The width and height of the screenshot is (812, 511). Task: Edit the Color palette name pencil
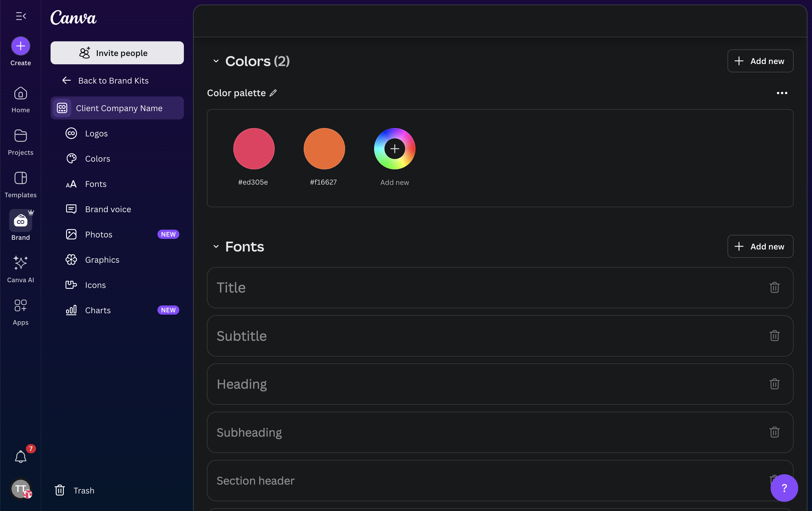point(273,93)
